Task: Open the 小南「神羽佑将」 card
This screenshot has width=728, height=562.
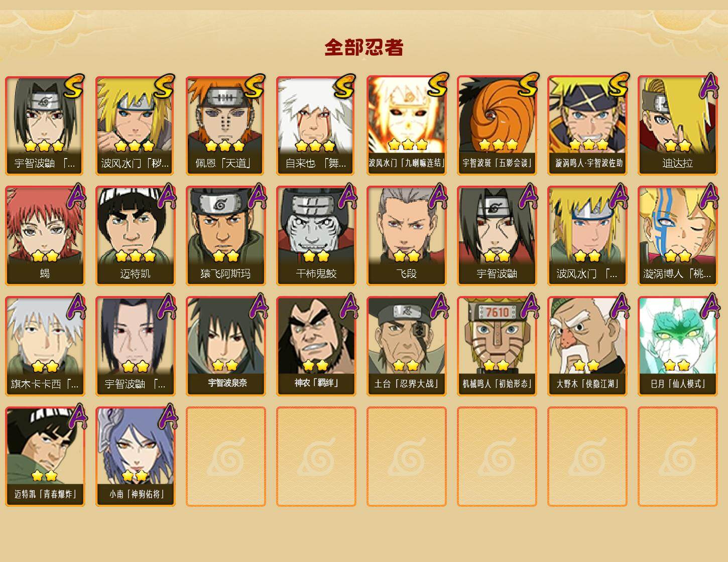Action: coord(135,457)
